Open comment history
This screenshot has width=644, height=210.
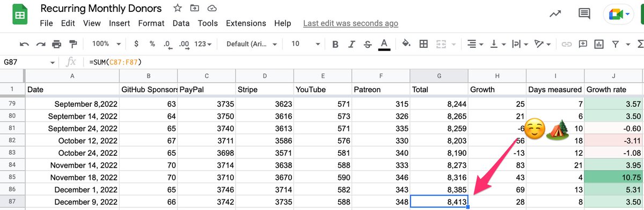tap(584, 15)
